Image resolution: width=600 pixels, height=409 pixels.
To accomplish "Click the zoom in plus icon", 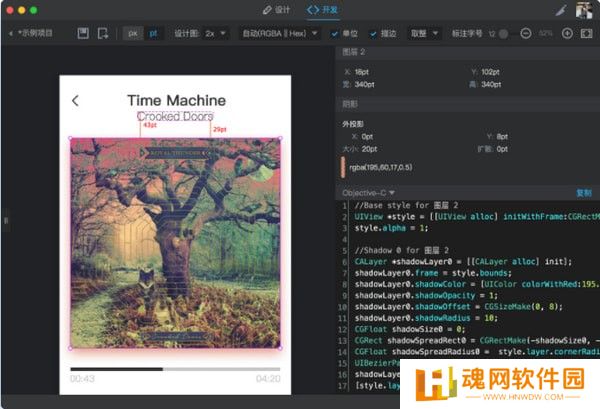I will pos(567,33).
